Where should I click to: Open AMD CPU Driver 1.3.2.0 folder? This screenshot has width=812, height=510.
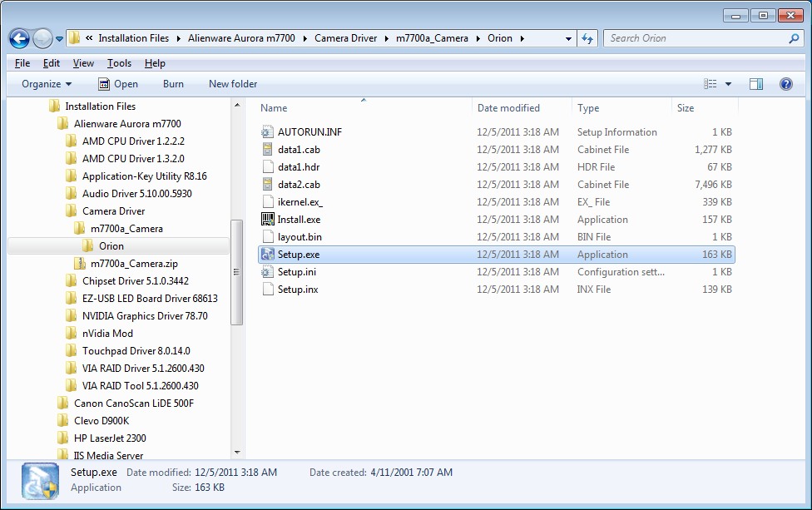(125, 158)
